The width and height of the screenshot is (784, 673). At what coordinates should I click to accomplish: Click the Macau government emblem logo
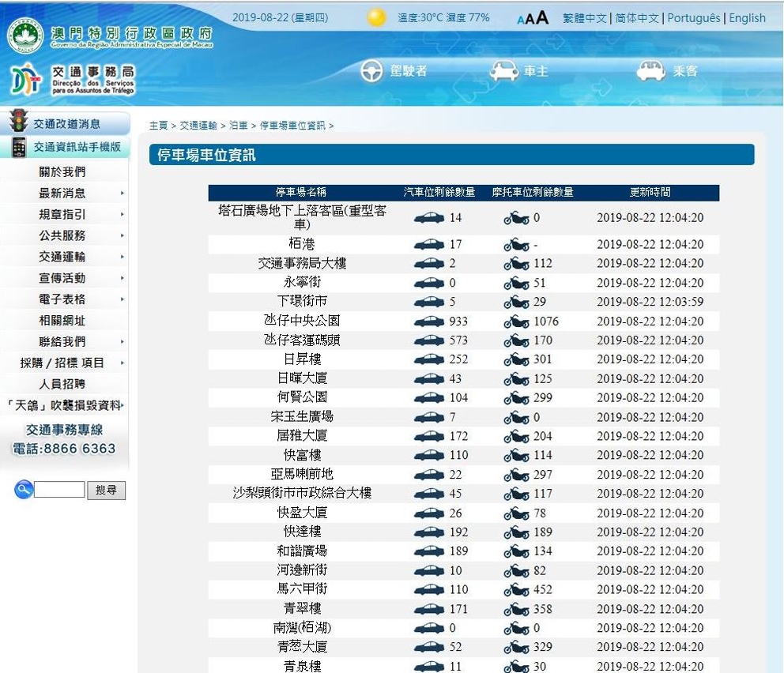pos(25,36)
